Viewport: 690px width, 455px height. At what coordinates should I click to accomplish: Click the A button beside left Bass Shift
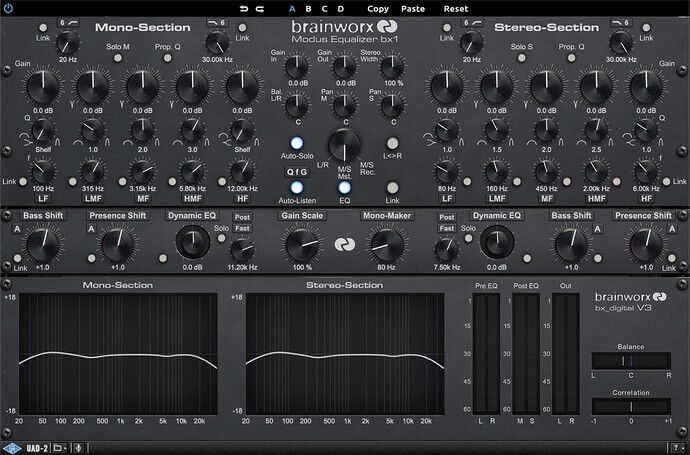pos(17,229)
